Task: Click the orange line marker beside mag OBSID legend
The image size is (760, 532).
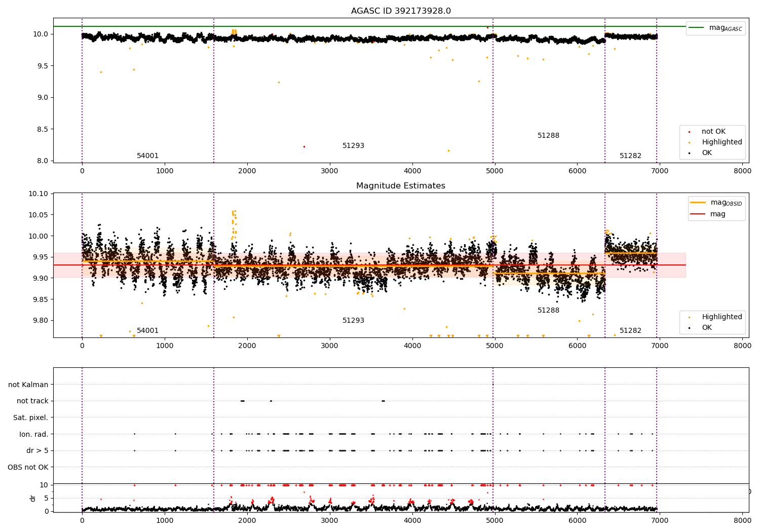Action: click(698, 203)
